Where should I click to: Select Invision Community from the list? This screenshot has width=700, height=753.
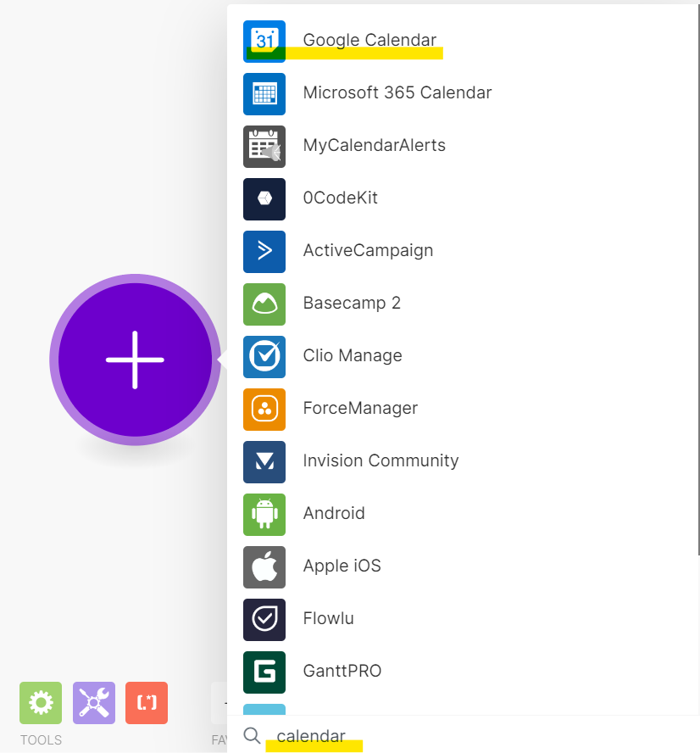point(381,461)
